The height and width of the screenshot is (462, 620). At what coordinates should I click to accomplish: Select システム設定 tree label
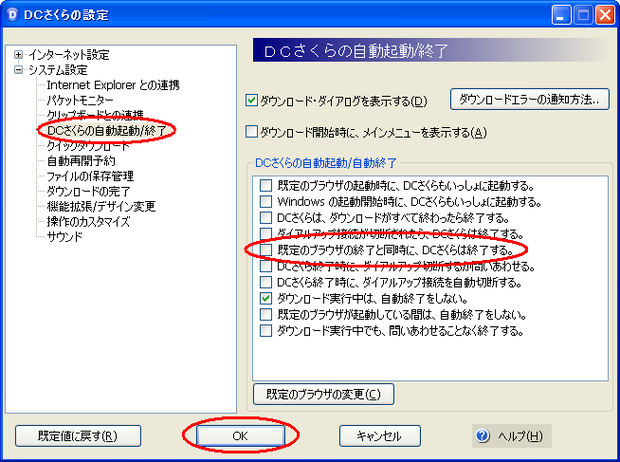pos(58,70)
